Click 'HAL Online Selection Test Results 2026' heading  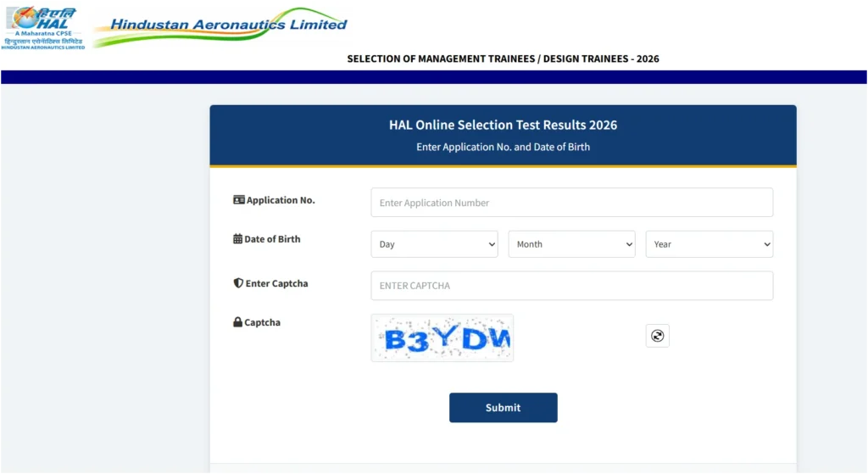point(504,125)
